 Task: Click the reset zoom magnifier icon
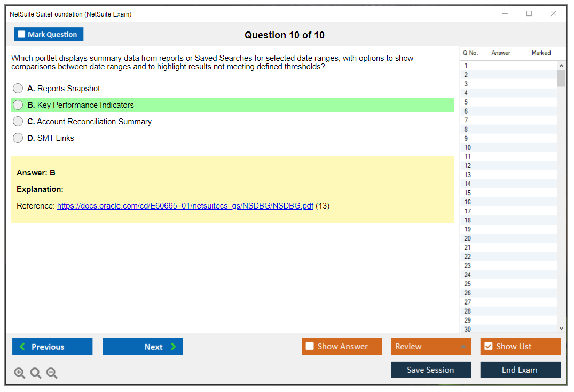(x=36, y=373)
